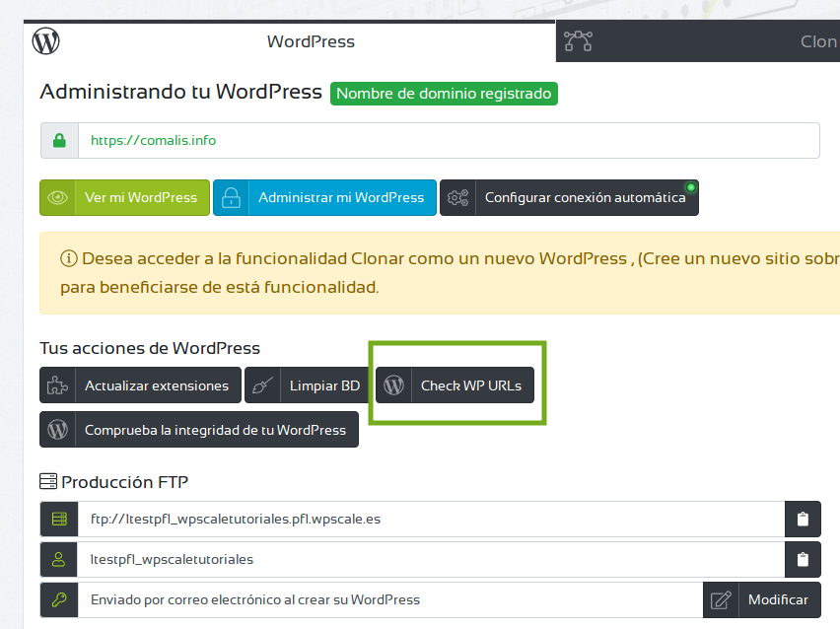Click the clone nodes icon in the dark tab
840x629 pixels.
point(578,41)
